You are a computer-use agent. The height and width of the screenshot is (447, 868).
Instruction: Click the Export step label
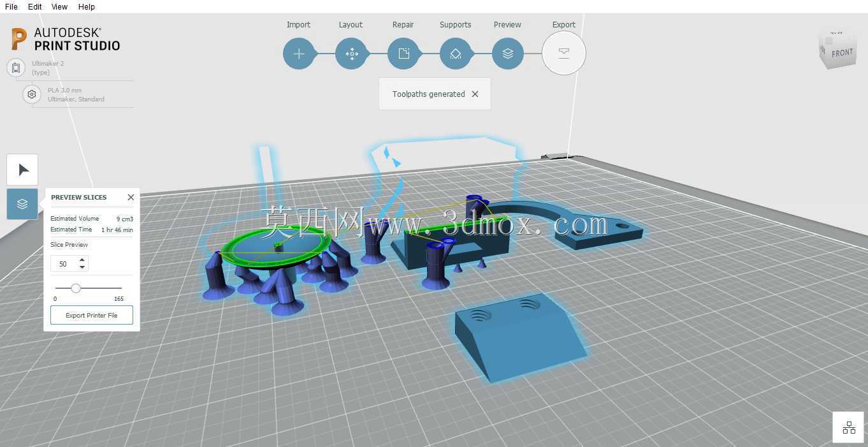[x=563, y=25]
